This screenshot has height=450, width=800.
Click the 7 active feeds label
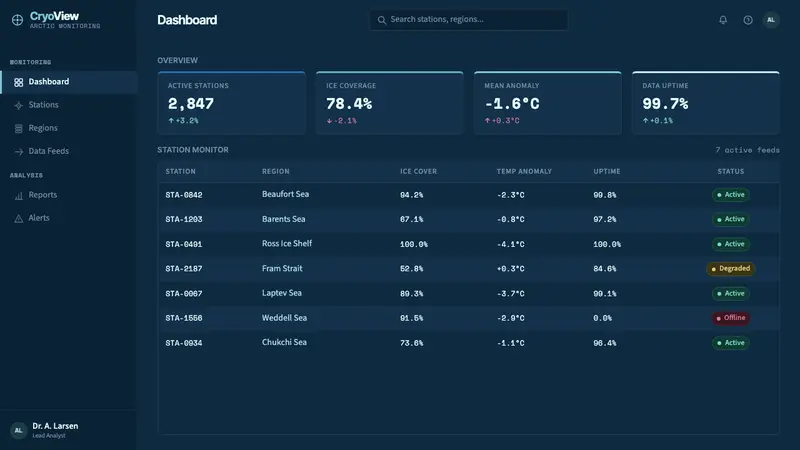747,150
